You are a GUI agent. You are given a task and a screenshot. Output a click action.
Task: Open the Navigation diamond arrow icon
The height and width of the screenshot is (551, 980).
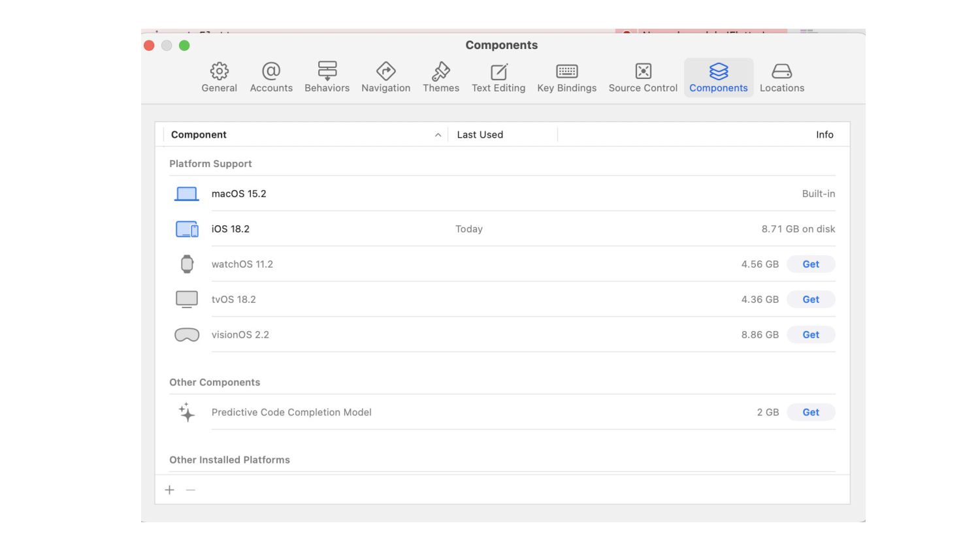pyautogui.click(x=386, y=71)
